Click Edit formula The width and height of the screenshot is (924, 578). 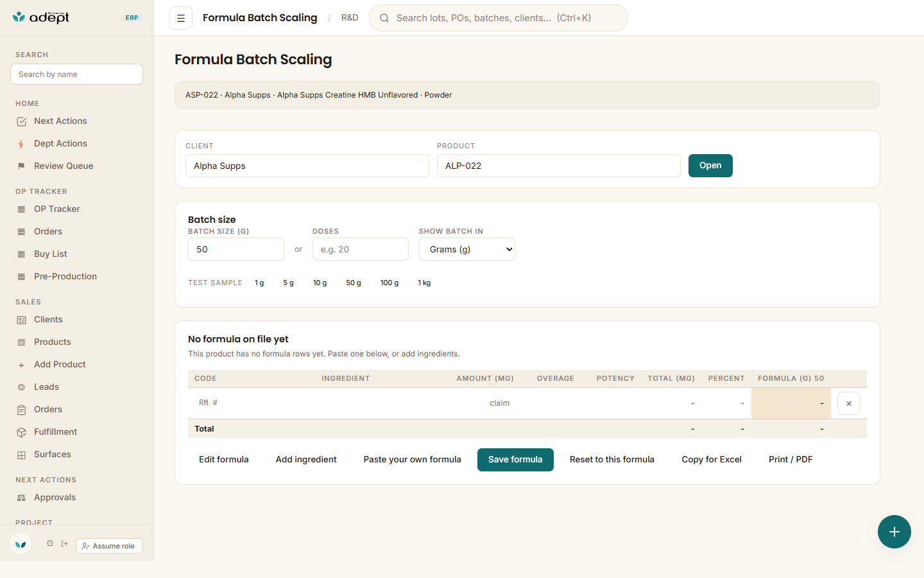pos(224,460)
